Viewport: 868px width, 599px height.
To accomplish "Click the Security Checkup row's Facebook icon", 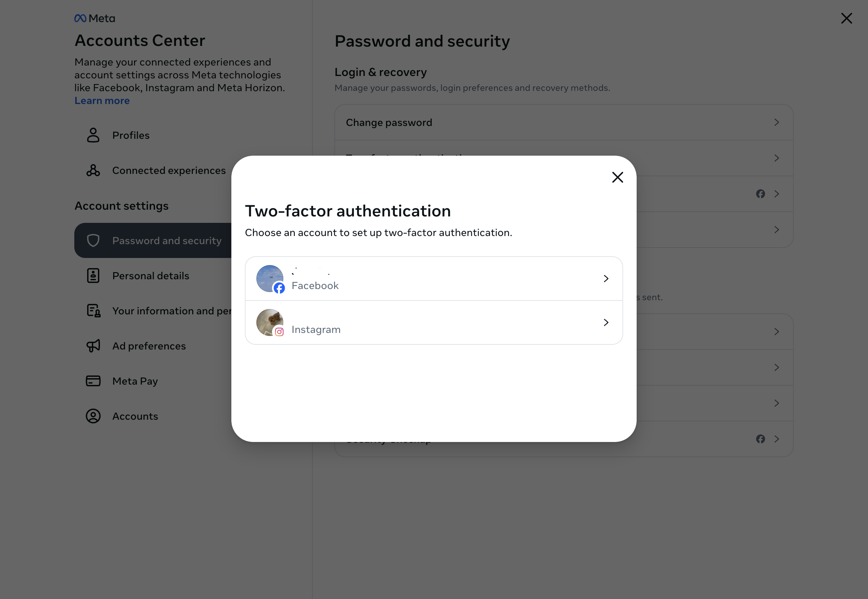I will (761, 439).
